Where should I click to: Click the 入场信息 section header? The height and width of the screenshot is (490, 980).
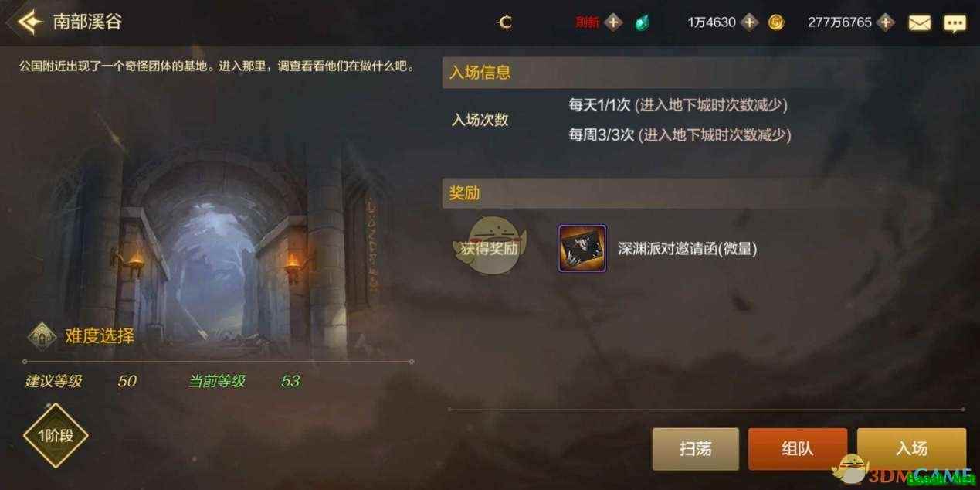(x=480, y=73)
